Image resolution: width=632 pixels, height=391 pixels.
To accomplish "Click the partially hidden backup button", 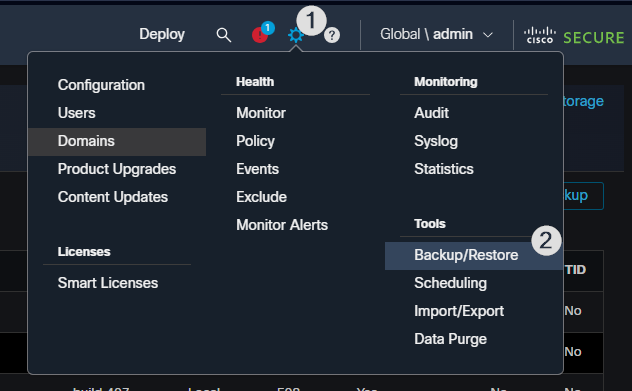I will point(584,196).
